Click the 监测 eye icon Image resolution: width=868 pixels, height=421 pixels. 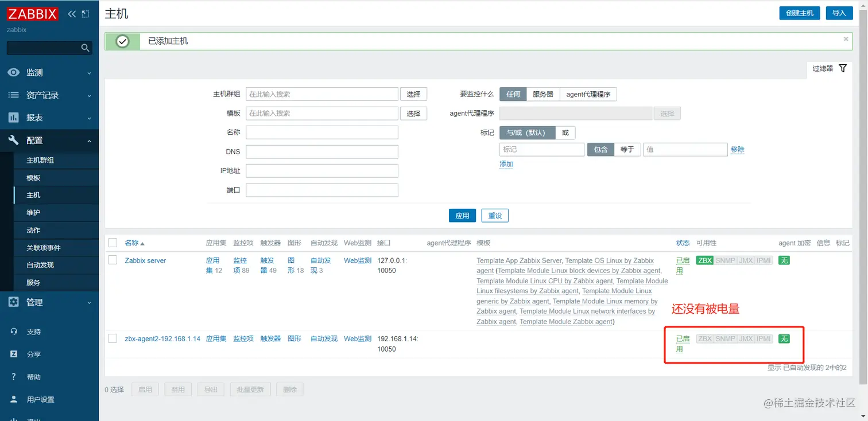(13, 73)
